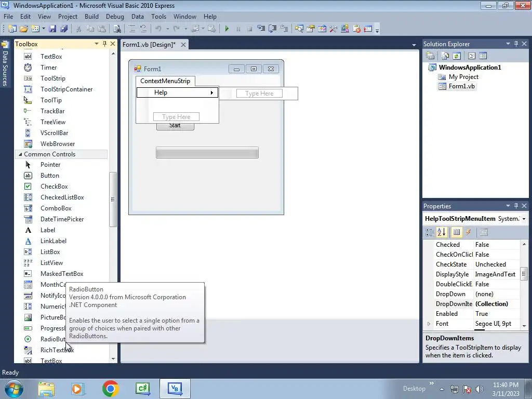Open the Toolbox window position dropdown arrow
Viewport: 532px width, 399px height.
[96, 44]
